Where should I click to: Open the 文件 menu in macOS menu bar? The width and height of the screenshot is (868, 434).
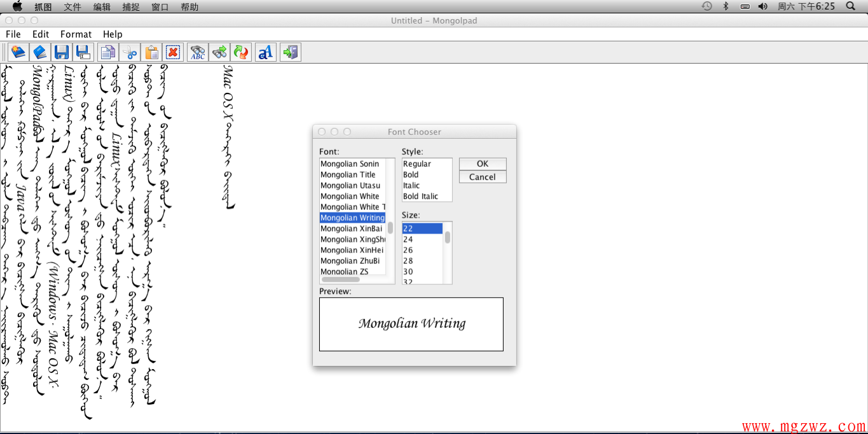click(72, 7)
